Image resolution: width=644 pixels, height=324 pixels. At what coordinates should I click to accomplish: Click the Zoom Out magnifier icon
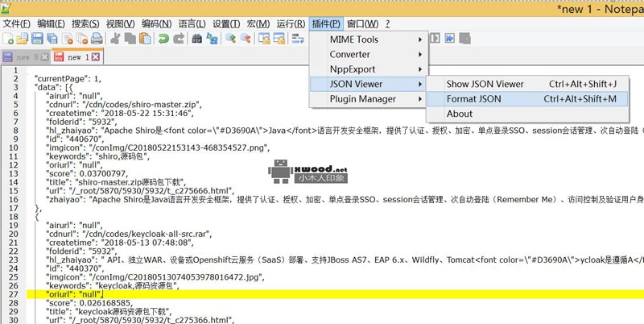pyautogui.click(x=246, y=39)
